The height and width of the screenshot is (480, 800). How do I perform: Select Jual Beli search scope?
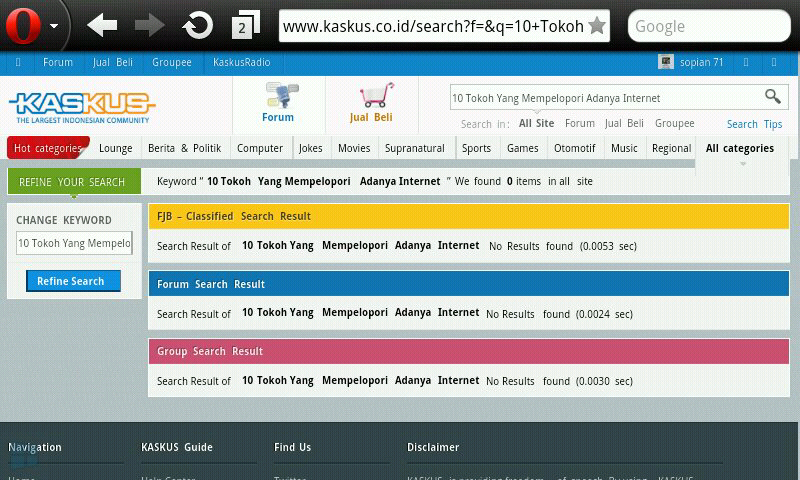624,123
